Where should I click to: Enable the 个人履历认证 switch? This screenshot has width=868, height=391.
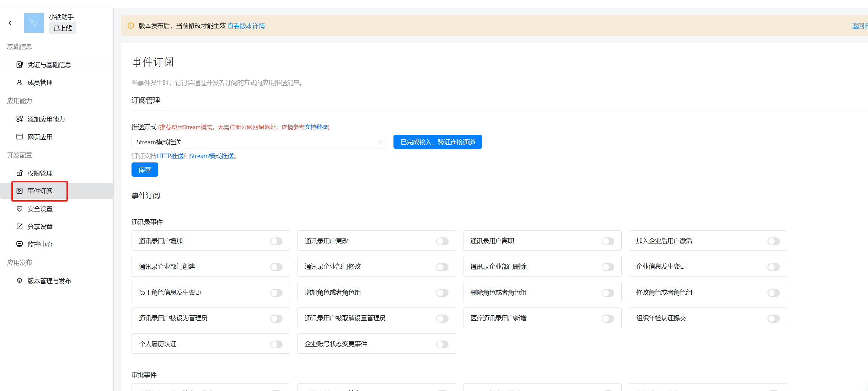(276, 344)
